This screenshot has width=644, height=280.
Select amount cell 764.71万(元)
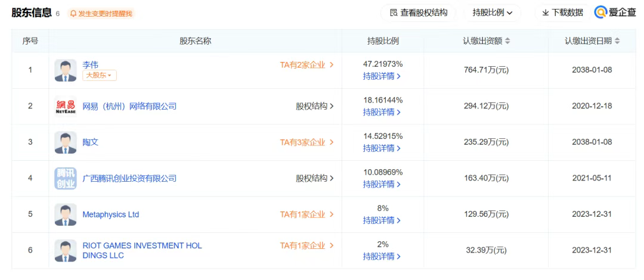[487, 70]
